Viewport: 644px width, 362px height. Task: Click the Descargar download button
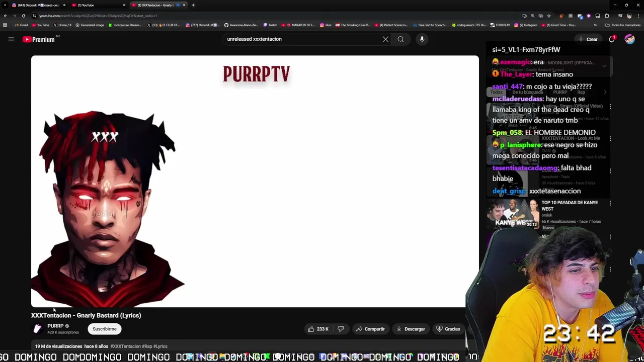pos(411,329)
